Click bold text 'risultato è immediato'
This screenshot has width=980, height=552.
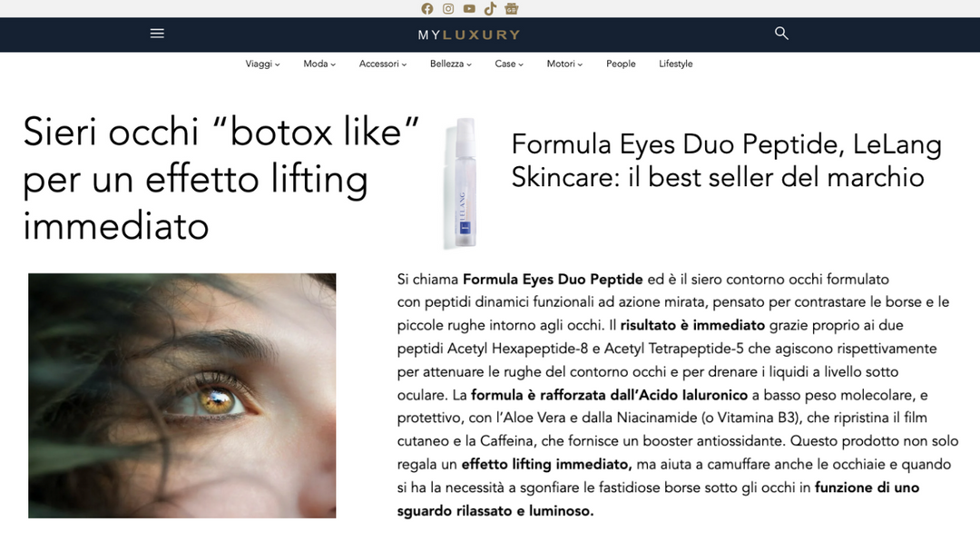tap(692, 326)
